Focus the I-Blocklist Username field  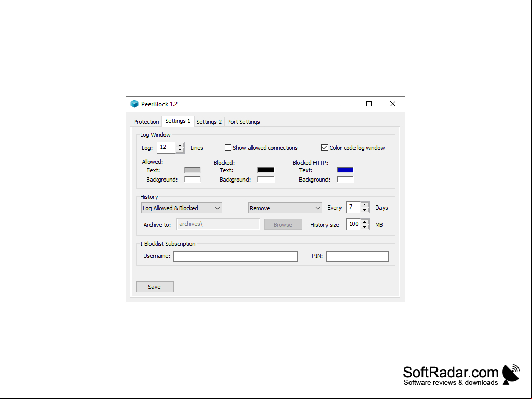[x=236, y=256]
